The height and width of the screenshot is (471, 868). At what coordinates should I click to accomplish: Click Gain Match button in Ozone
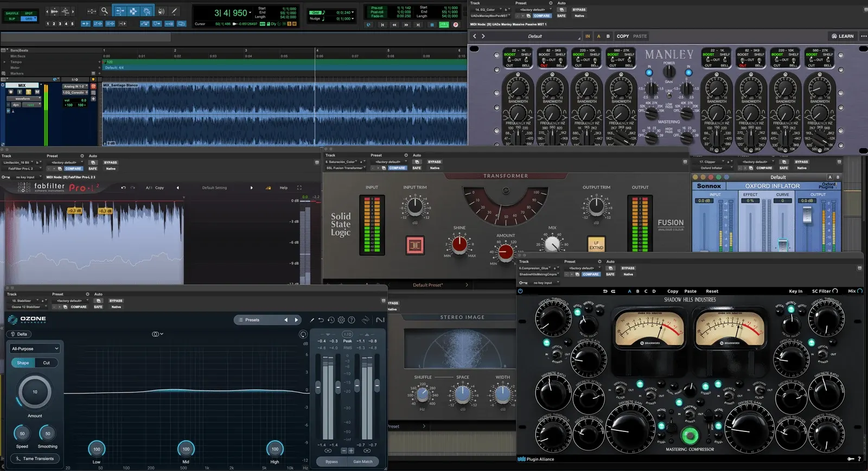(363, 462)
